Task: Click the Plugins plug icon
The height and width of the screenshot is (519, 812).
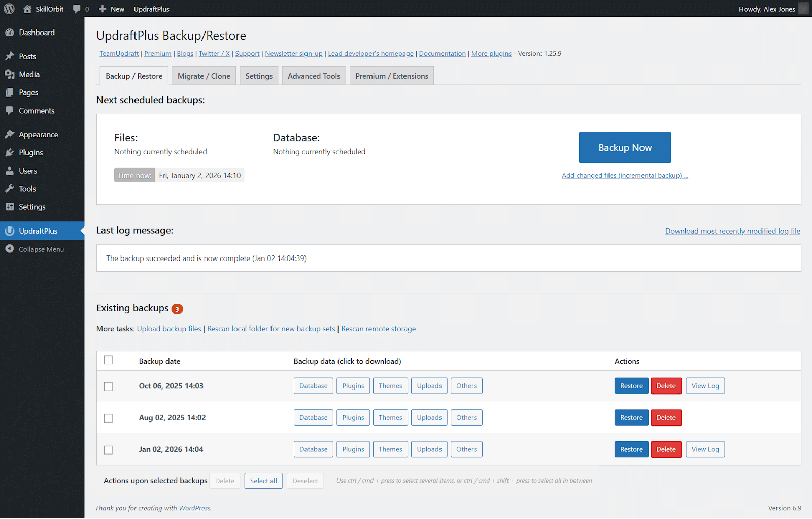Action: [x=10, y=153]
